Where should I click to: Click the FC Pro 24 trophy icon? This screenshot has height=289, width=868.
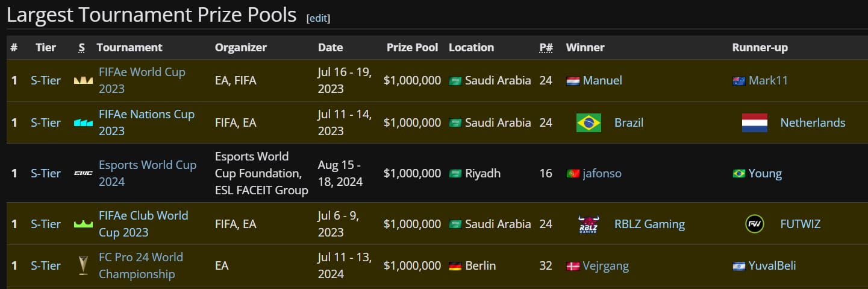83,265
